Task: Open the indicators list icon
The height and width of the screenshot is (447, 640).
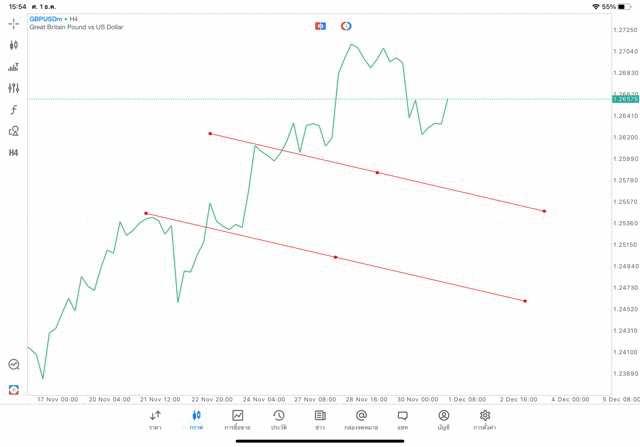Action: click(x=14, y=67)
